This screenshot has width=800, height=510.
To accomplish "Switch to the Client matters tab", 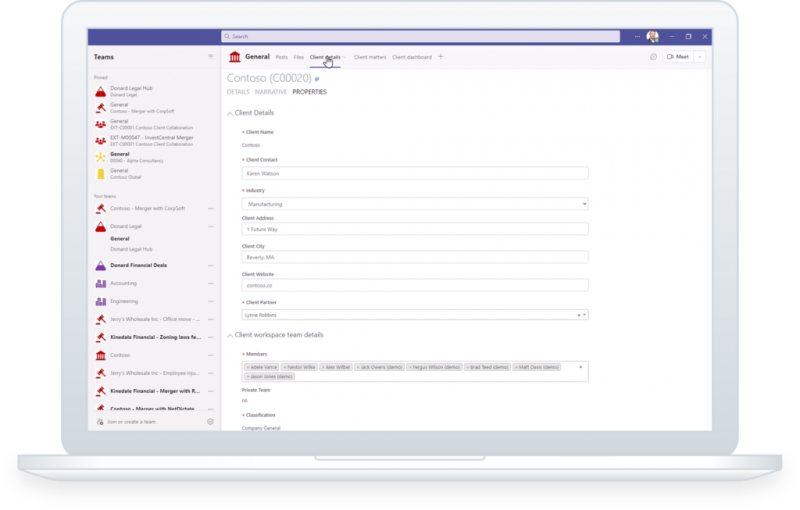I will 370,57.
